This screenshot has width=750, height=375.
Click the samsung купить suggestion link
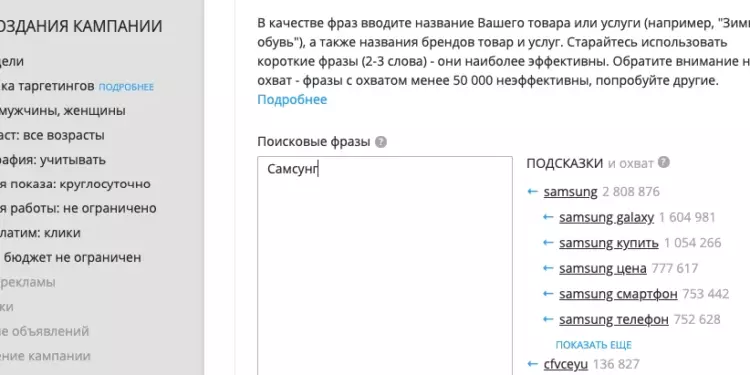609,243
